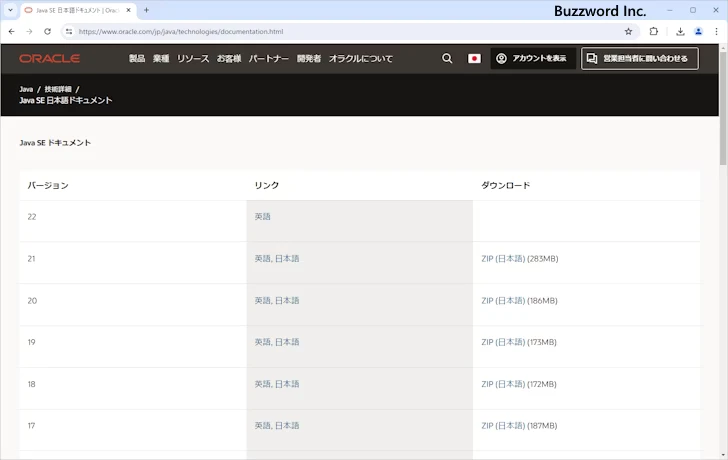Screen dimensions: 728x460
Task: Open 日本語 link for version 18
Action: pyautogui.click(x=287, y=384)
